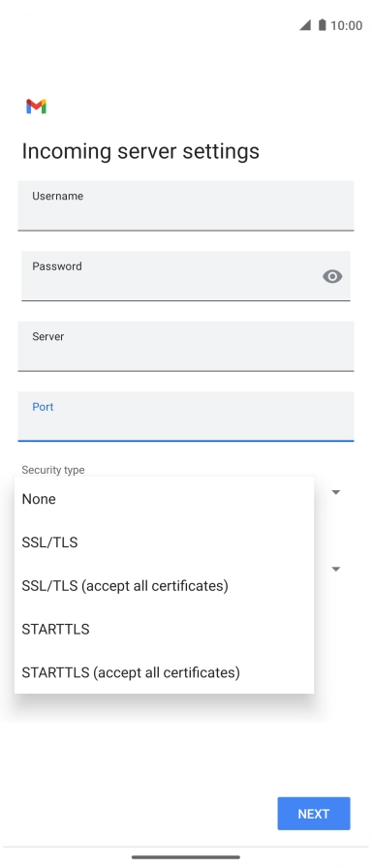Expand the Security type dropdown arrow
The image size is (372, 868).
tap(335, 492)
